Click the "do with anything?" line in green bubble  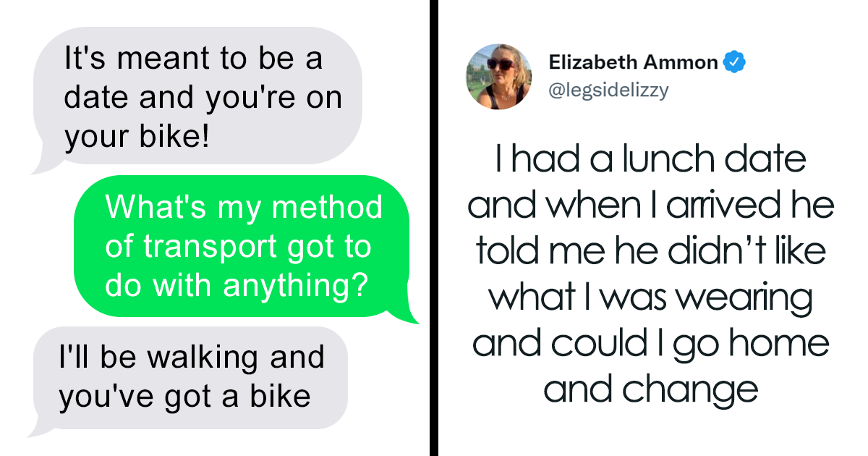pyautogui.click(x=234, y=286)
